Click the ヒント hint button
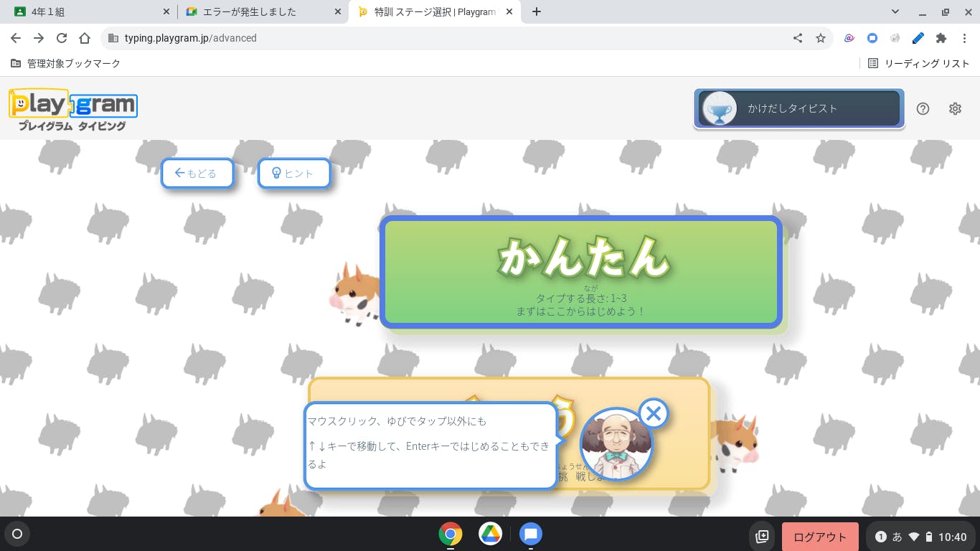 [x=294, y=173]
